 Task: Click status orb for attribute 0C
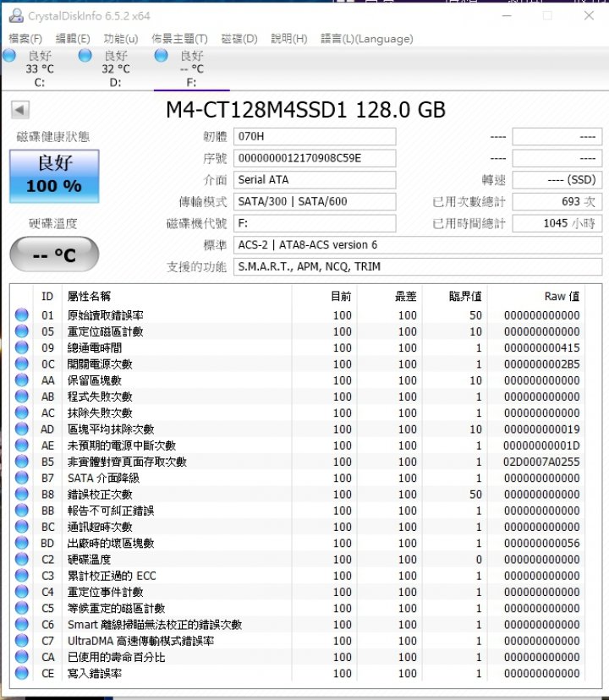tap(21, 364)
